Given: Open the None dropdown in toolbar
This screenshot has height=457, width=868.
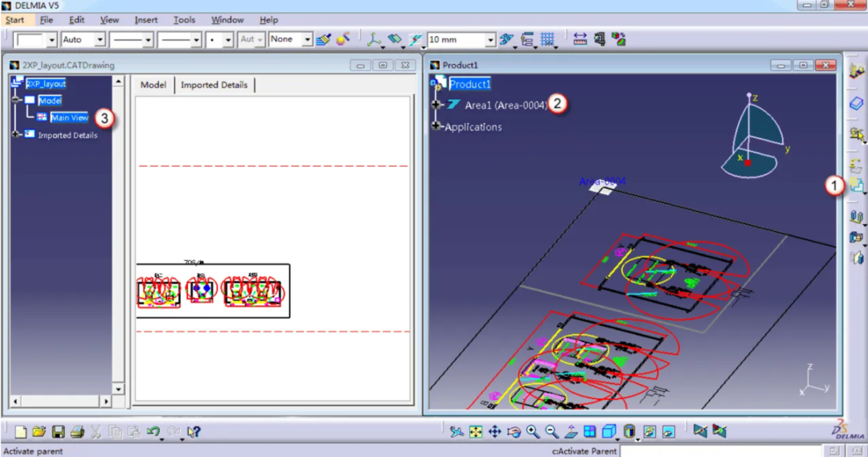Looking at the screenshot, I should pos(307,40).
